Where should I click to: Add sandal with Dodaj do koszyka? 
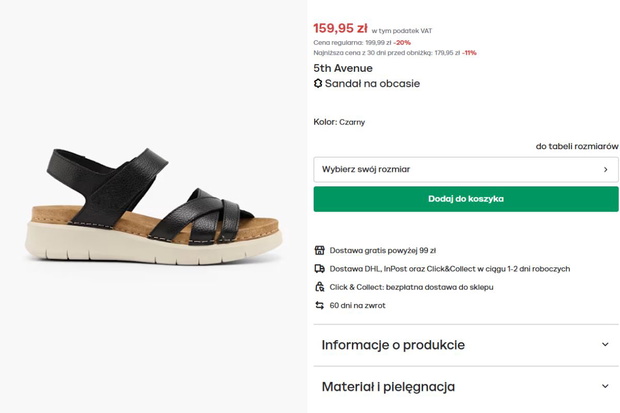466,199
